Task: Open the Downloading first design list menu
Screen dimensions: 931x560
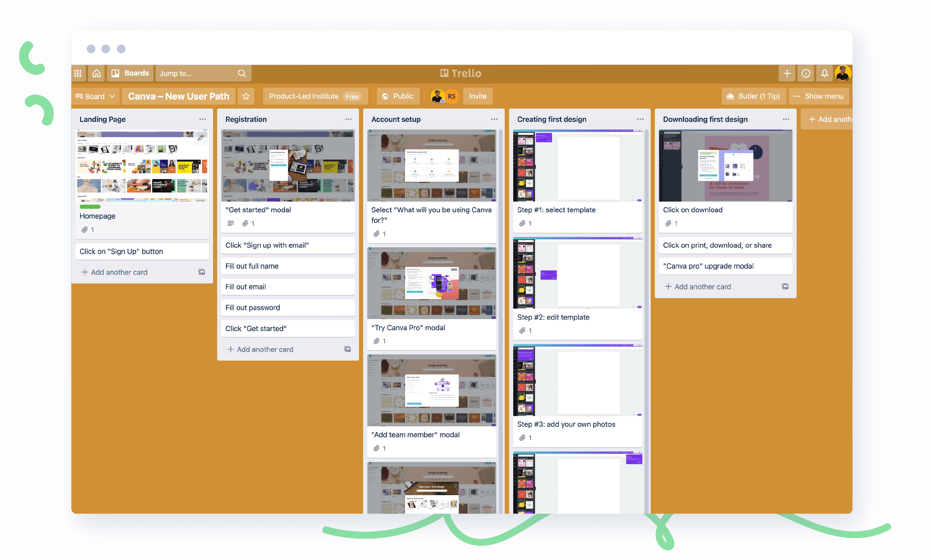Action: [786, 119]
